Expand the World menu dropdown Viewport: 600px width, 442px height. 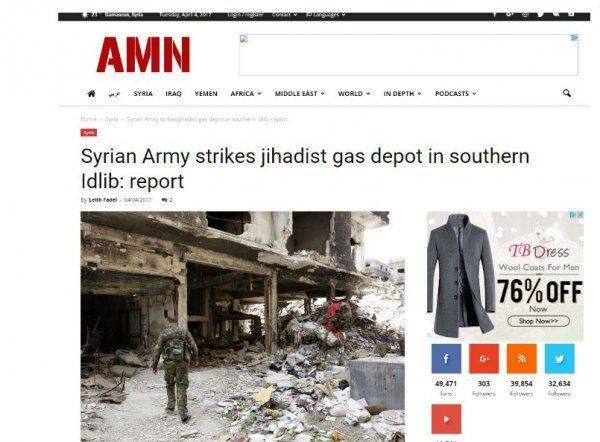(x=354, y=93)
